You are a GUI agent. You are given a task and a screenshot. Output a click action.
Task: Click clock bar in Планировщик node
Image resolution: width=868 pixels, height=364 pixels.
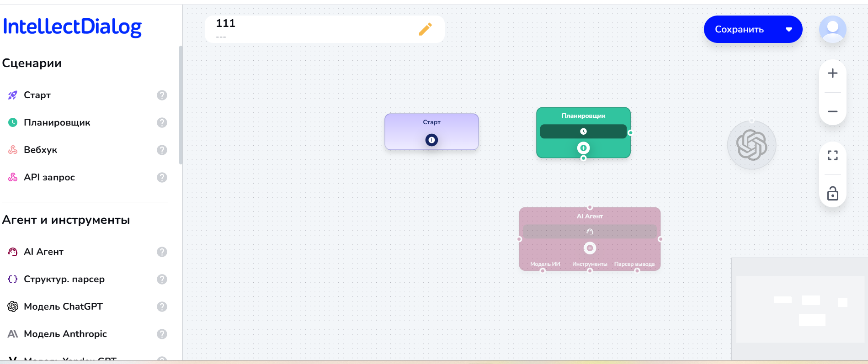[x=583, y=132]
